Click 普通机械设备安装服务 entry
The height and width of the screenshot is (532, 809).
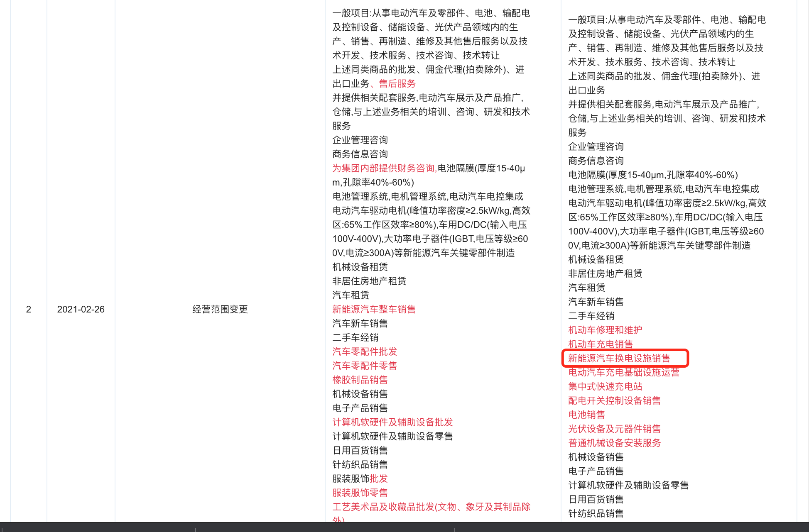(x=614, y=443)
